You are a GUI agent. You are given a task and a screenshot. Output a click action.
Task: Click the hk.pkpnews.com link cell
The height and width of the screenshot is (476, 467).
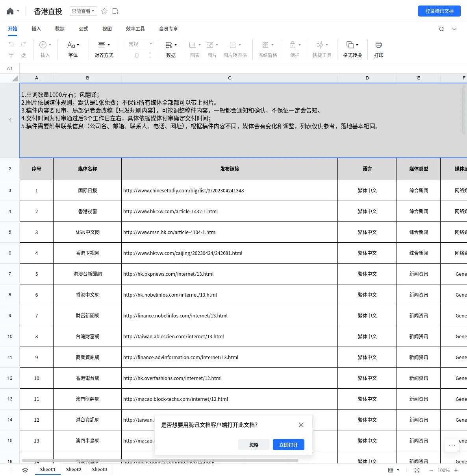click(x=230, y=274)
